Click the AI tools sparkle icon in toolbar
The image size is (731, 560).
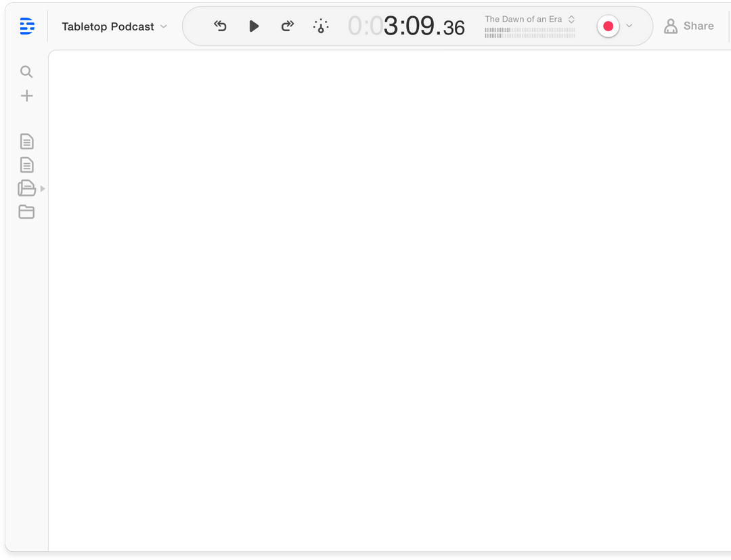tap(321, 26)
